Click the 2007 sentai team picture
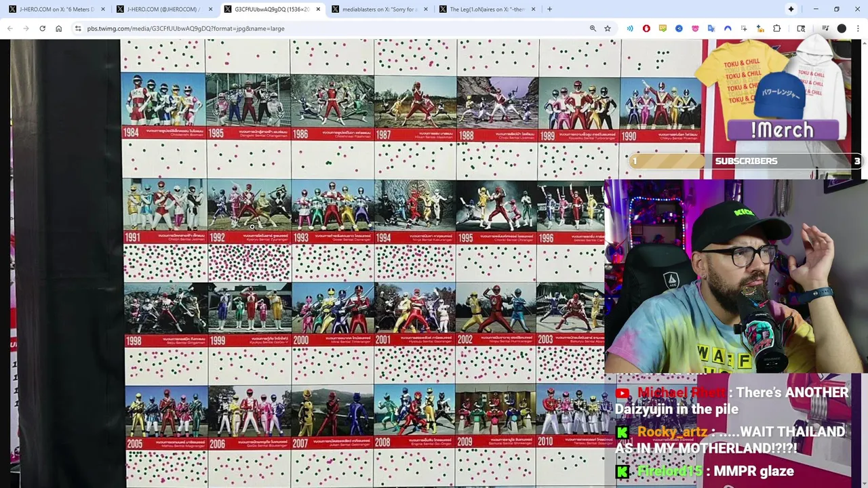The height and width of the screenshot is (488, 868). coord(333,412)
